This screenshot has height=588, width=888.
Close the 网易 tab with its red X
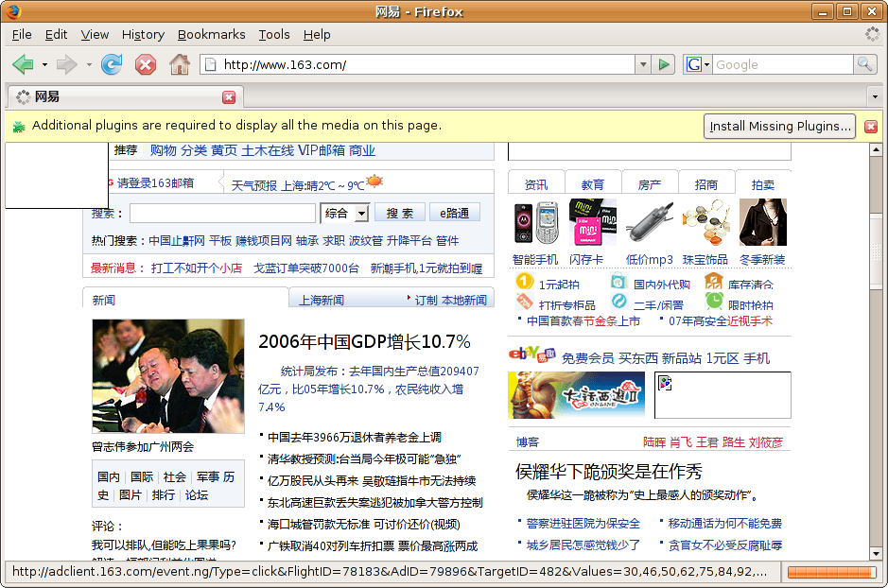click(x=229, y=97)
